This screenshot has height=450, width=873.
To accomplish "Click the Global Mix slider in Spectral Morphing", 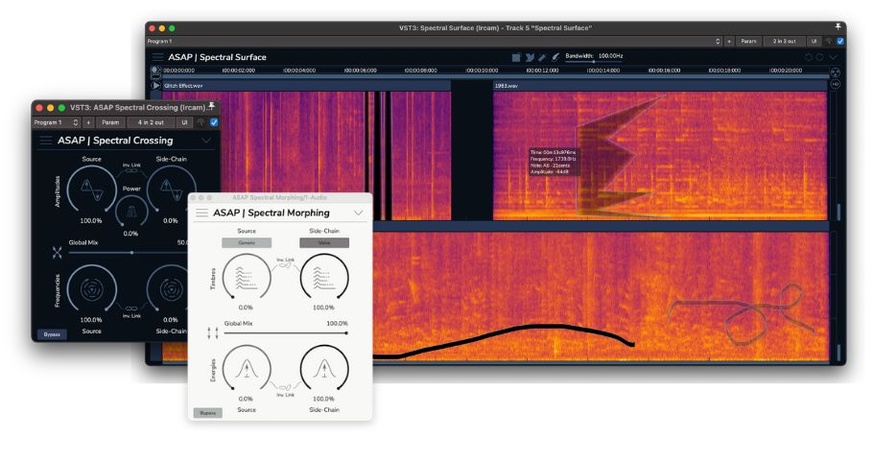I will click(x=286, y=333).
